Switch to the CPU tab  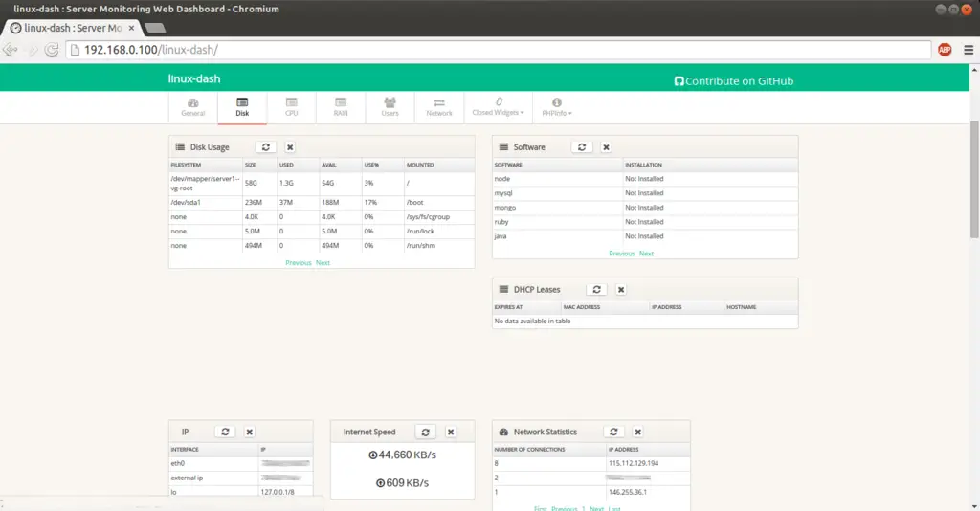pyautogui.click(x=291, y=107)
